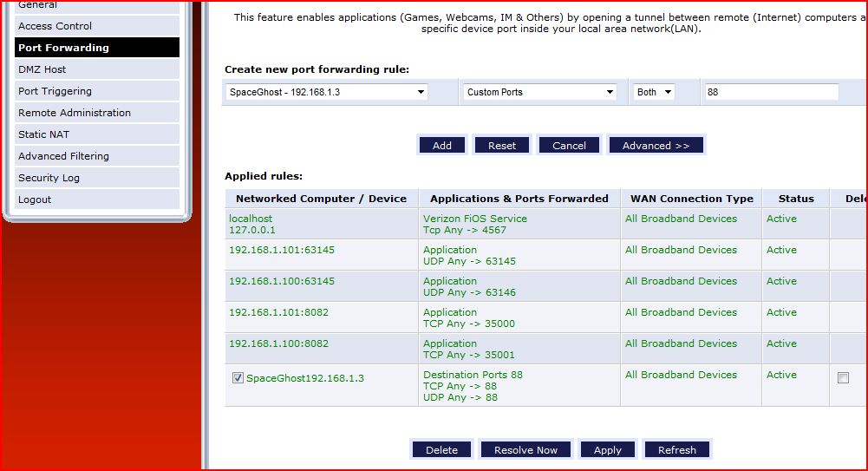Click Logout in the sidebar
The height and width of the screenshot is (471, 868).
tap(97, 200)
